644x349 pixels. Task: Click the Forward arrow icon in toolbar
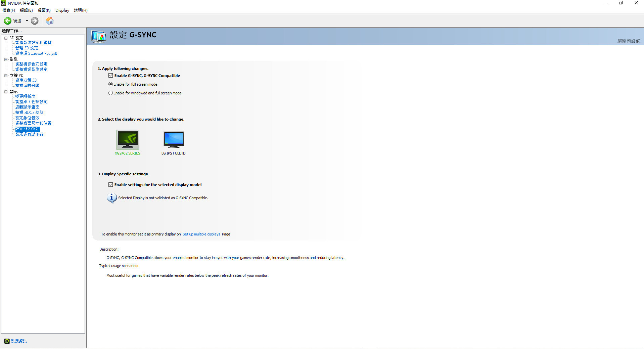pos(35,21)
